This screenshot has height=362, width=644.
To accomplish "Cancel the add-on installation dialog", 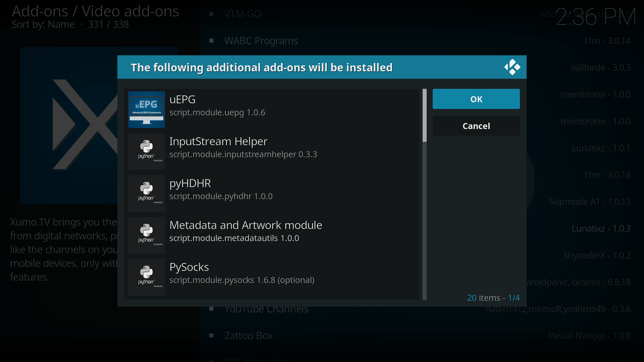I will coord(476,126).
